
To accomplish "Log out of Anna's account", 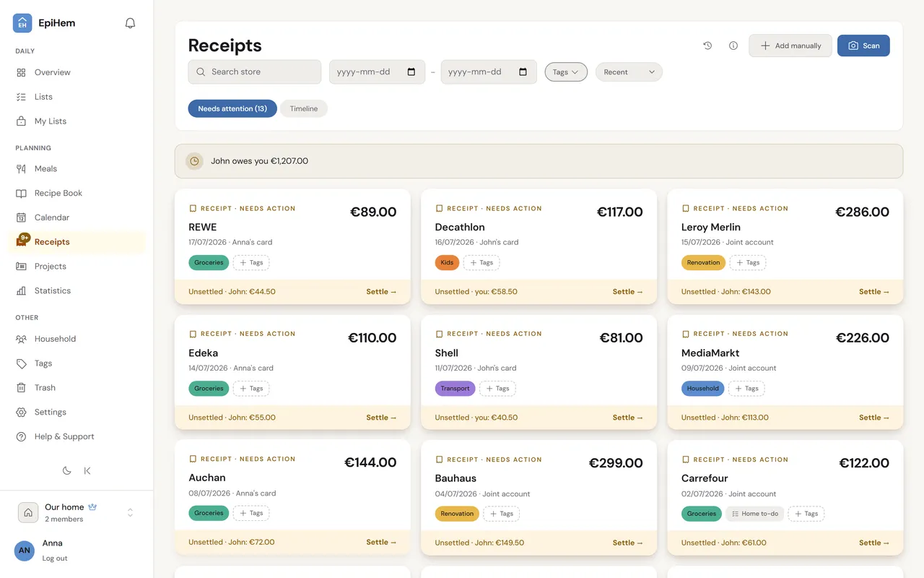I will click(x=55, y=558).
